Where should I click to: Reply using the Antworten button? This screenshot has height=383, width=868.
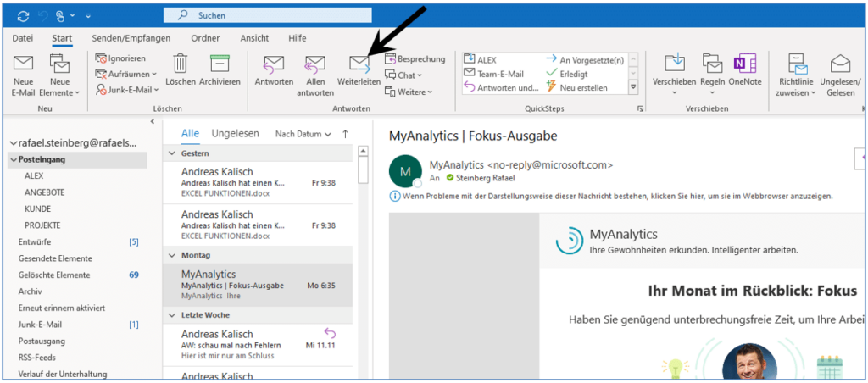tap(274, 70)
